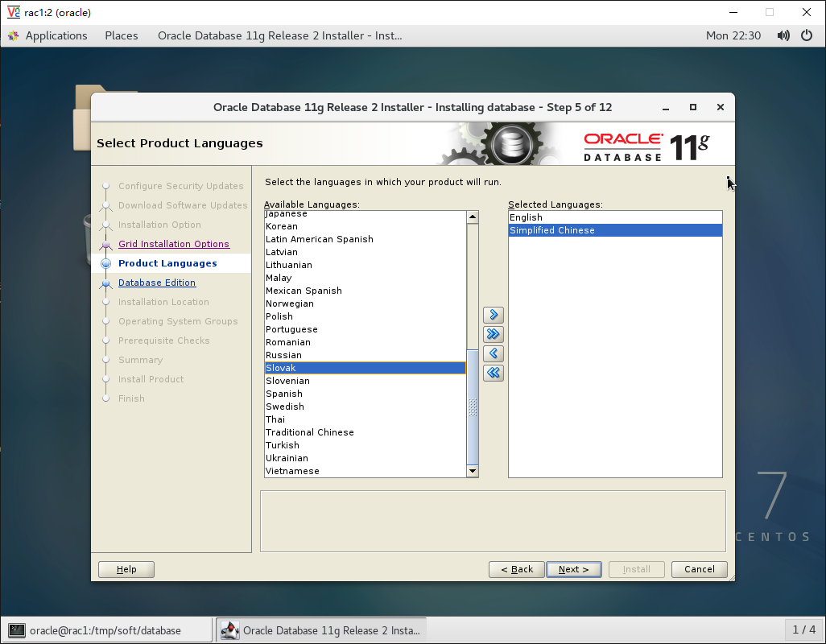Switch to oracle@rac1 terminal taskbar window
Image resolution: width=826 pixels, height=644 pixels.
point(107,630)
